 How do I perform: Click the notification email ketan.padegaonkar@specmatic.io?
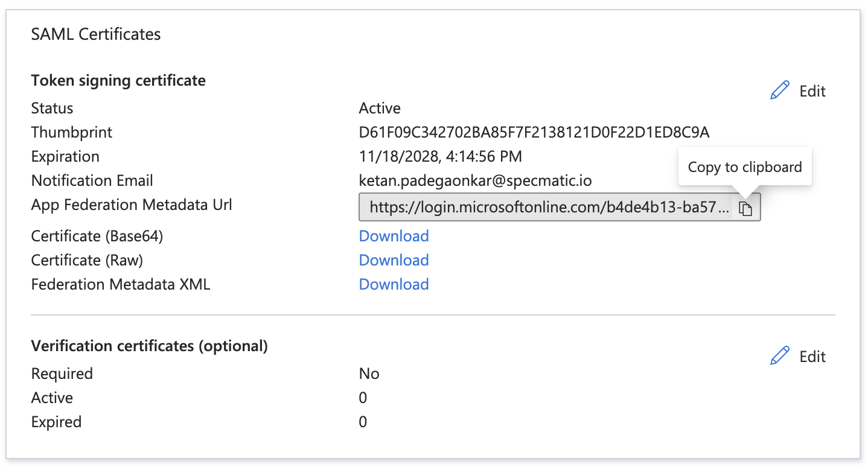pos(476,180)
